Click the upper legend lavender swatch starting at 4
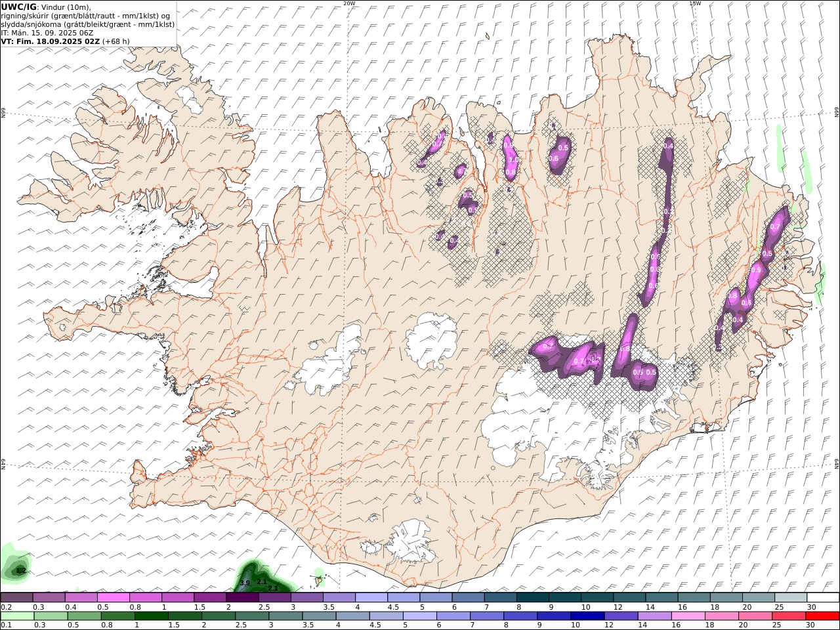The height and width of the screenshot is (630, 840). (371, 597)
